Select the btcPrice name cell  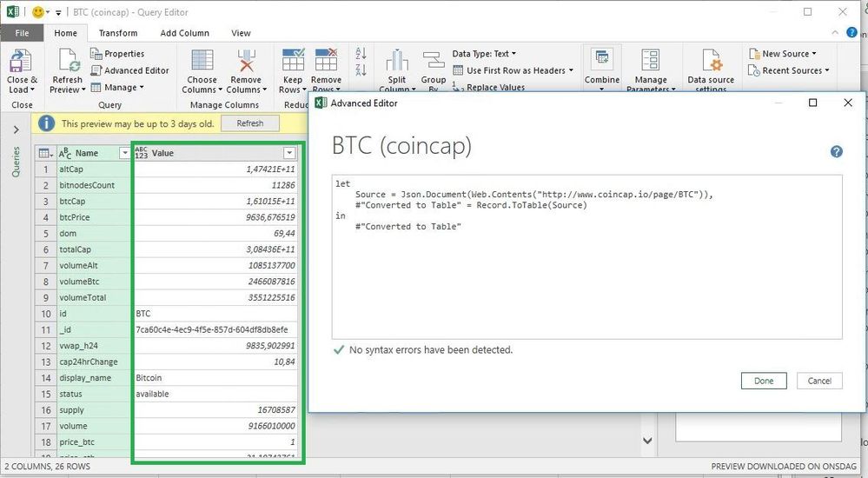tap(94, 217)
